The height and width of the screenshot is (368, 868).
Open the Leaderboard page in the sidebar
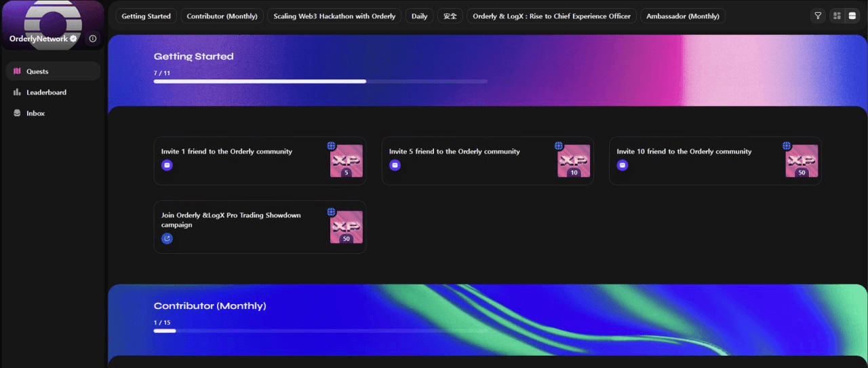[53, 92]
